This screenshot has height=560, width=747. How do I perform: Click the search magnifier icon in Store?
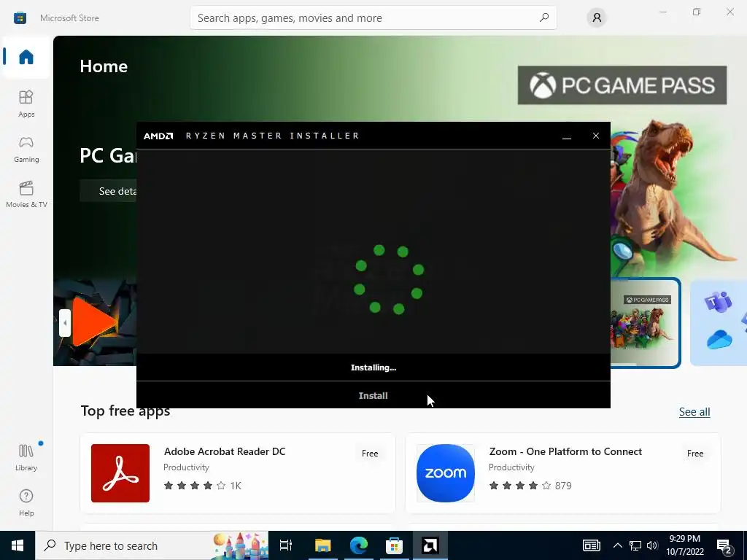pyautogui.click(x=543, y=17)
